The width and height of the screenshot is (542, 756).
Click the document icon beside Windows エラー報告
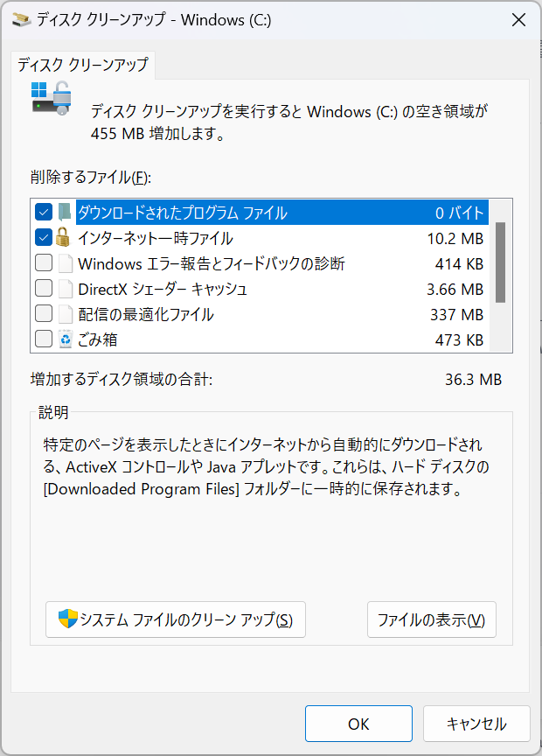point(65,263)
